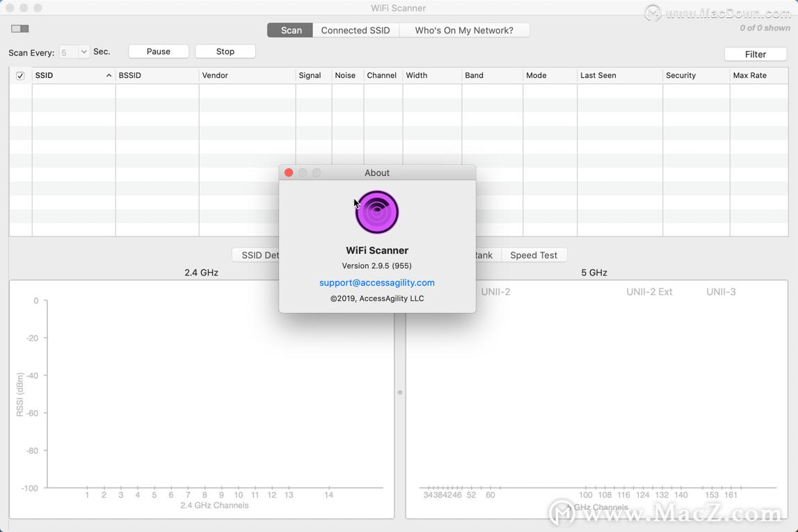Sort by SSID column header
The image size is (798, 532).
[74, 75]
